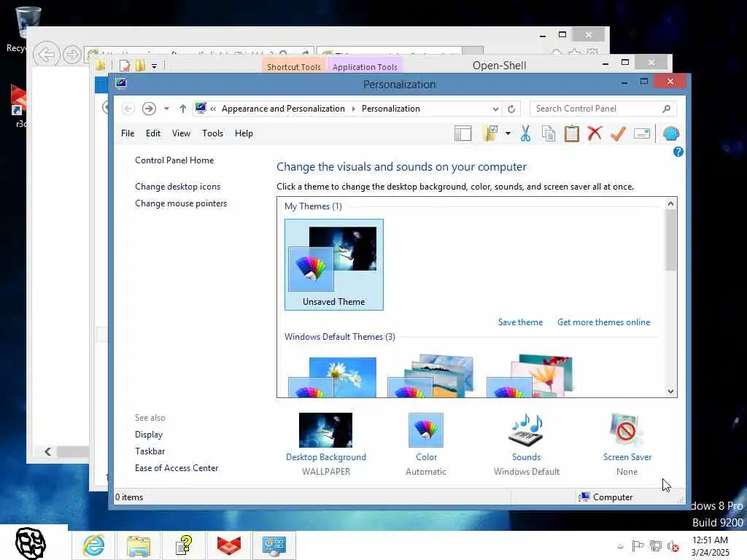
Task: Open Classic Explorer shell settings icon
Action: tap(671, 134)
